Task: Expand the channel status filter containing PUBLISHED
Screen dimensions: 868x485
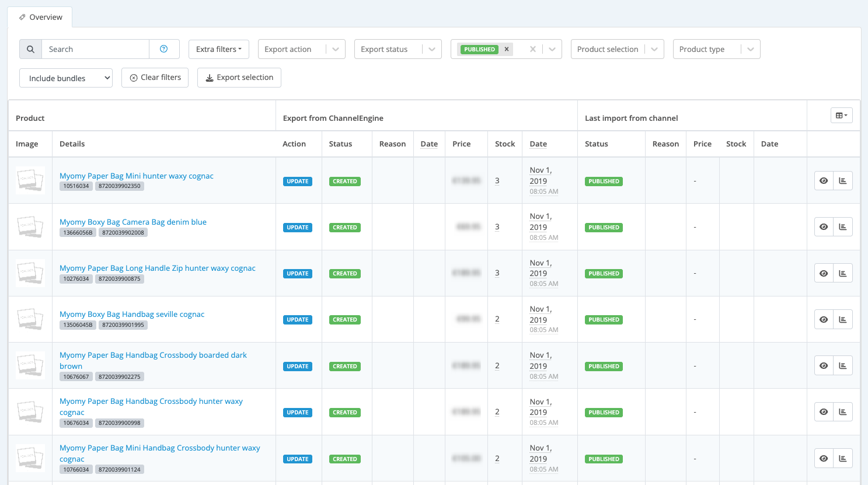Action: coord(552,49)
